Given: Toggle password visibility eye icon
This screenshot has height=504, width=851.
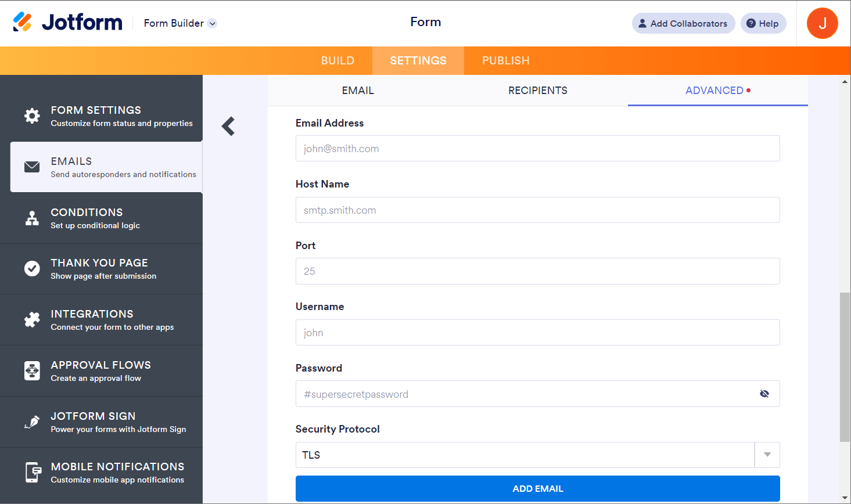Looking at the screenshot, I should pos(764,394).
